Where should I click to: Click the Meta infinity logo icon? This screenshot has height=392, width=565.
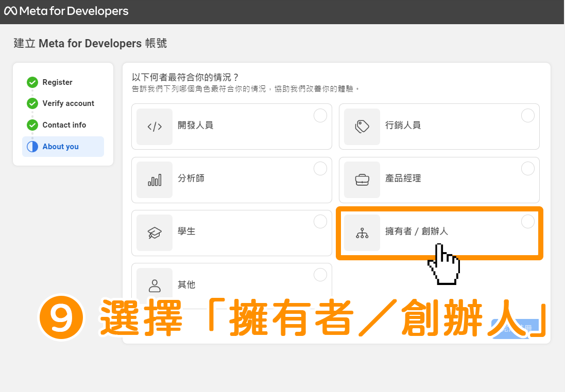10,11
